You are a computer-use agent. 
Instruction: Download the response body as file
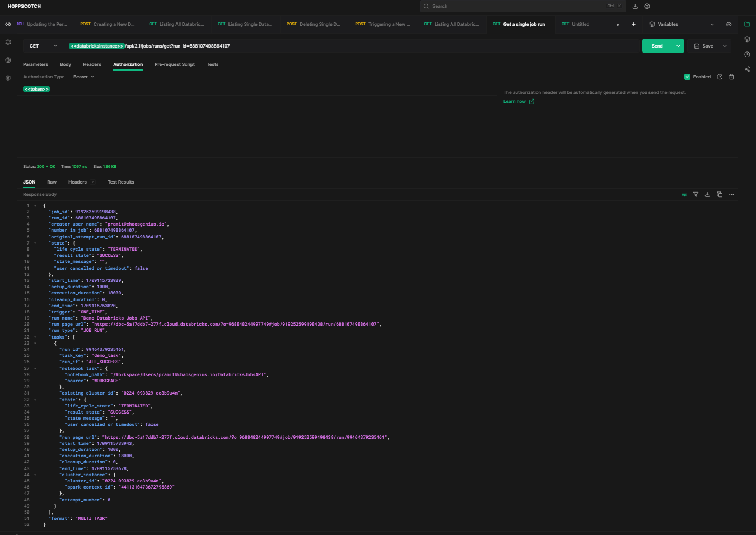tap(707, 194)
